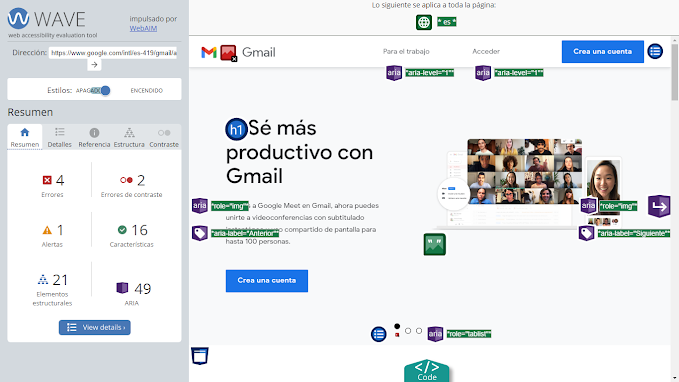Open the Acceder link
This screenshot has width=679, height=382.
(486, 51)
